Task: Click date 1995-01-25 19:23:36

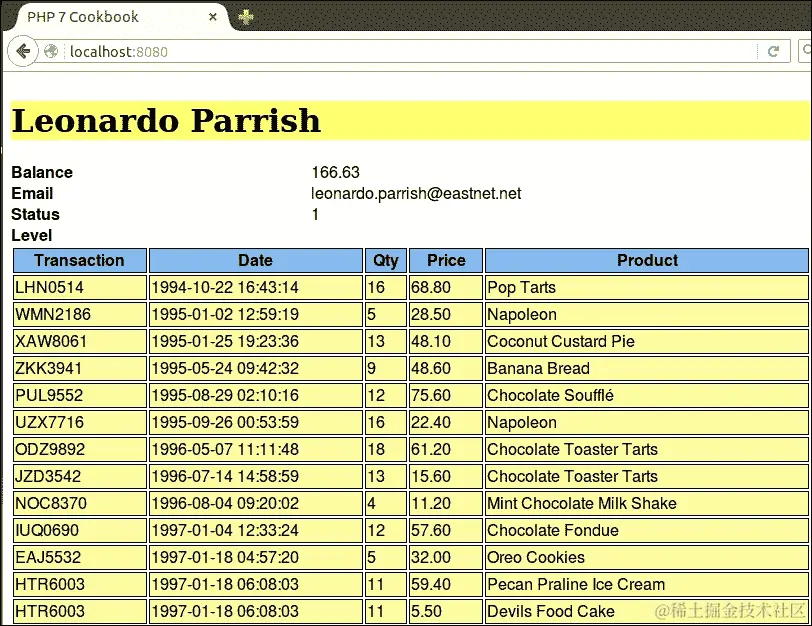Action: 256,341
